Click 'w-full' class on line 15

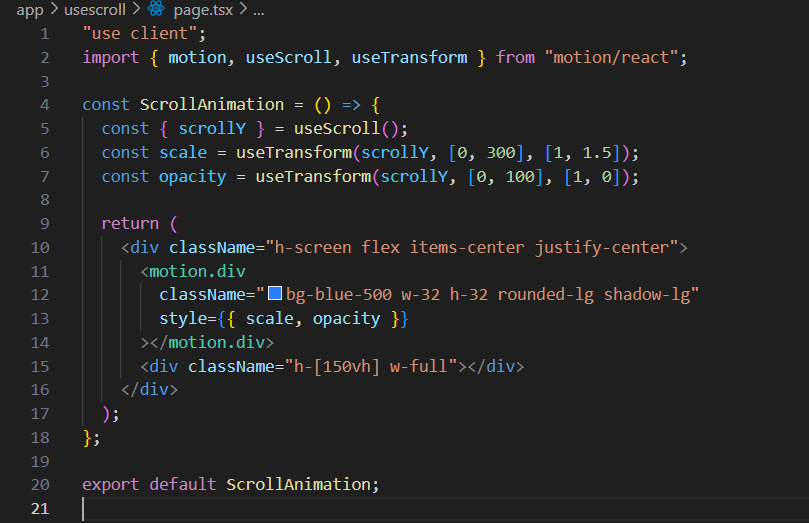click(418, 366)
